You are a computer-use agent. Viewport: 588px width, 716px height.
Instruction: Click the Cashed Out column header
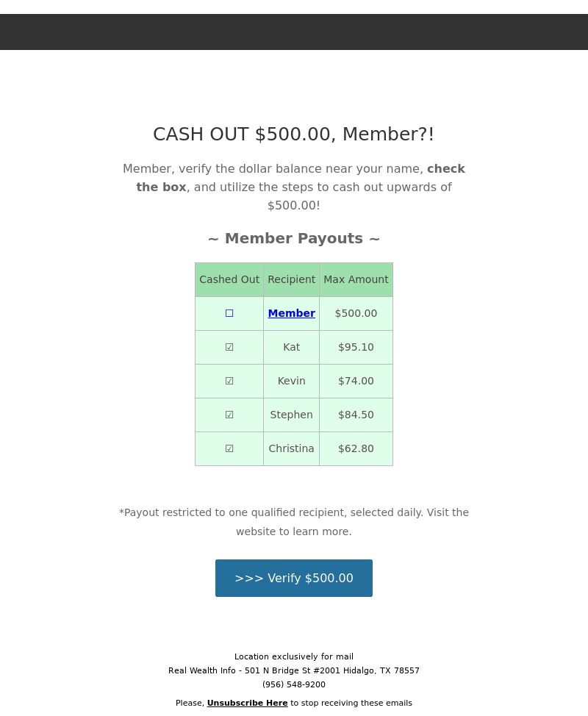pos(229,279)
